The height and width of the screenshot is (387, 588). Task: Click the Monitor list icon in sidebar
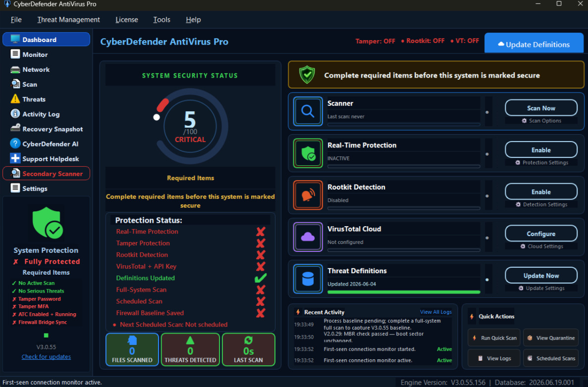[x=15, y=54]
